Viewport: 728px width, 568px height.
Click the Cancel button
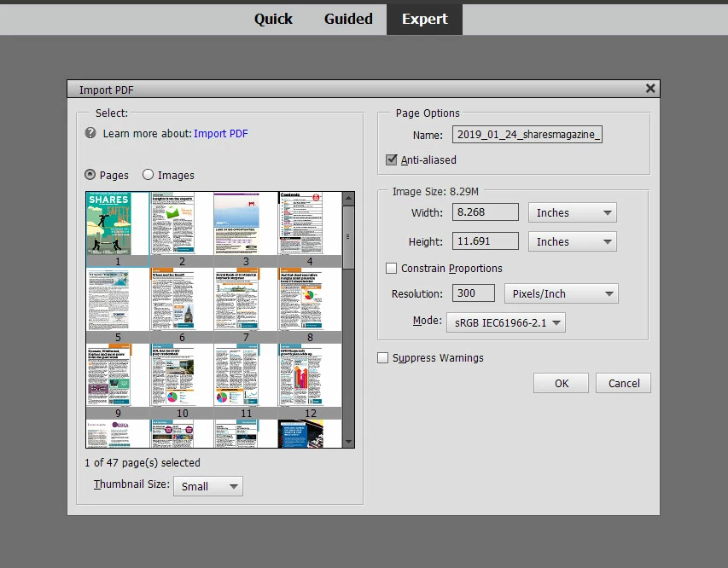(624, 383)
